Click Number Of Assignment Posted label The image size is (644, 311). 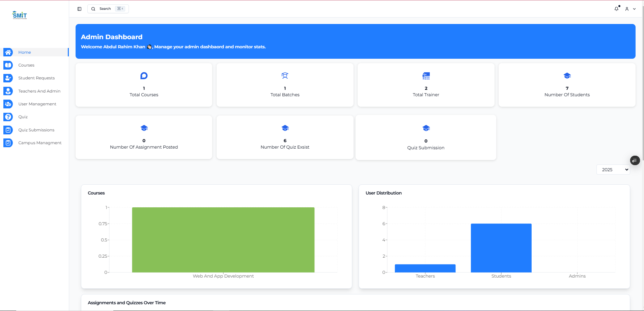coord(144,147)
